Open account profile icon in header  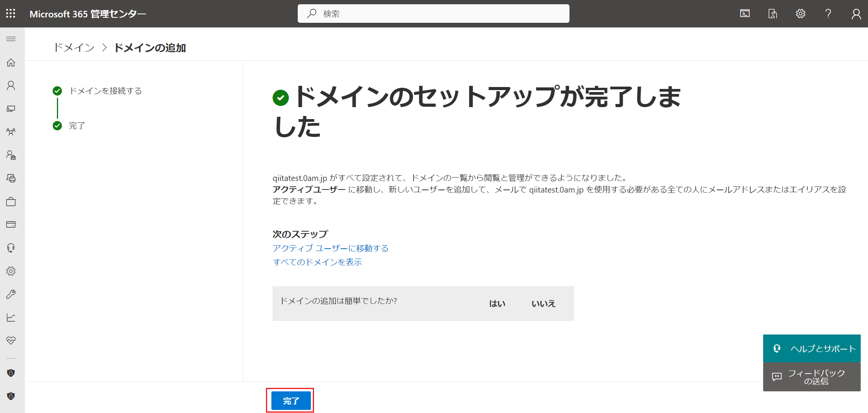pos(856,14)
